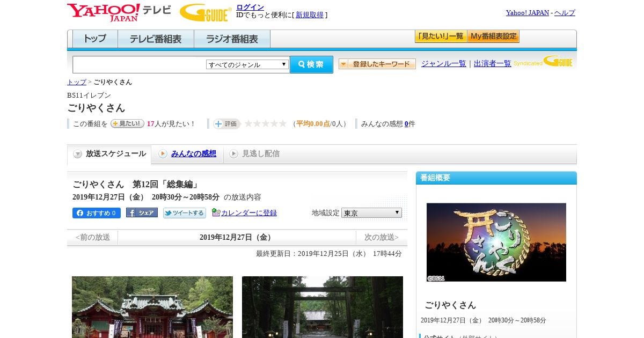Click the play icon beside 見逃し配信

[233, 154]
